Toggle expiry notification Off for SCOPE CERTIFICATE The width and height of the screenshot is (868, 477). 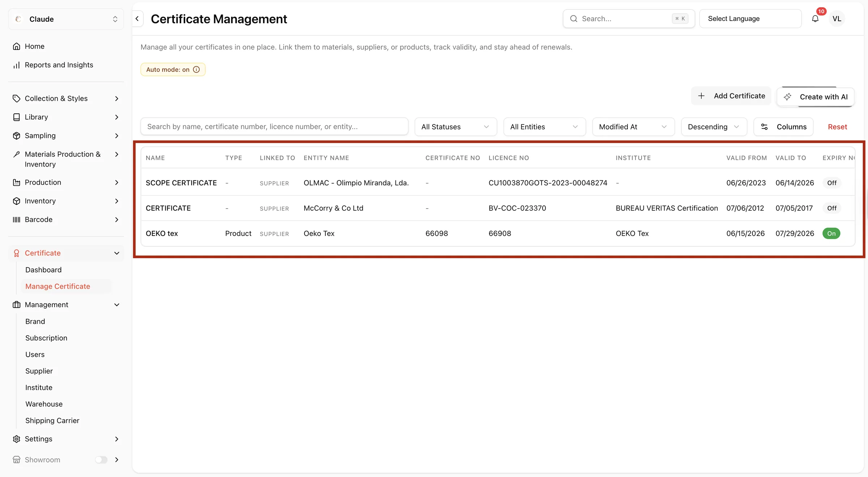tap(832, 183)
